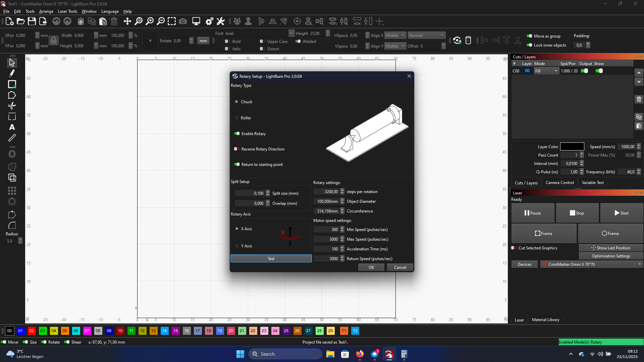The height and width of the screenshot is (362, 644).
Task: Click the rotary setup icon in toolbar
Action: pyautogui.click(x=457, y=41)
